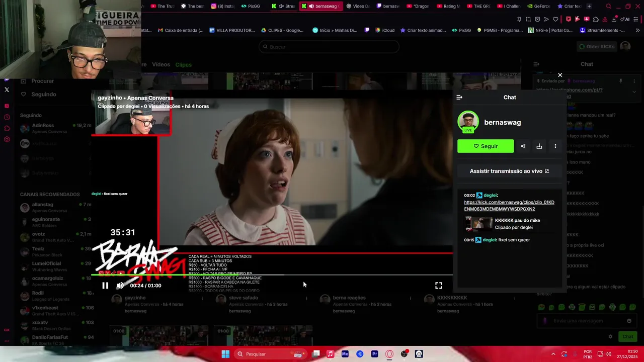
Task: Pause the clip playback
Action: pyautogui.click(x=105, y=286)
